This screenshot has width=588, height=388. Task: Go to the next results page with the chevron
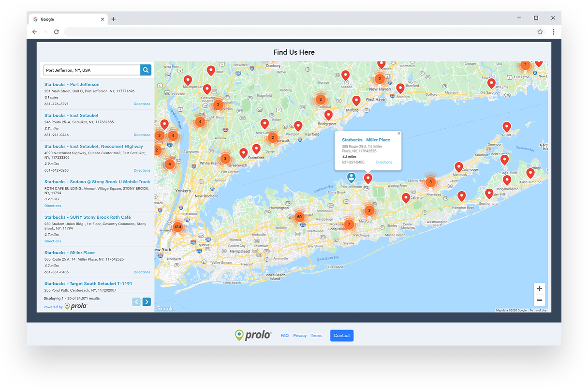(147, 301)
